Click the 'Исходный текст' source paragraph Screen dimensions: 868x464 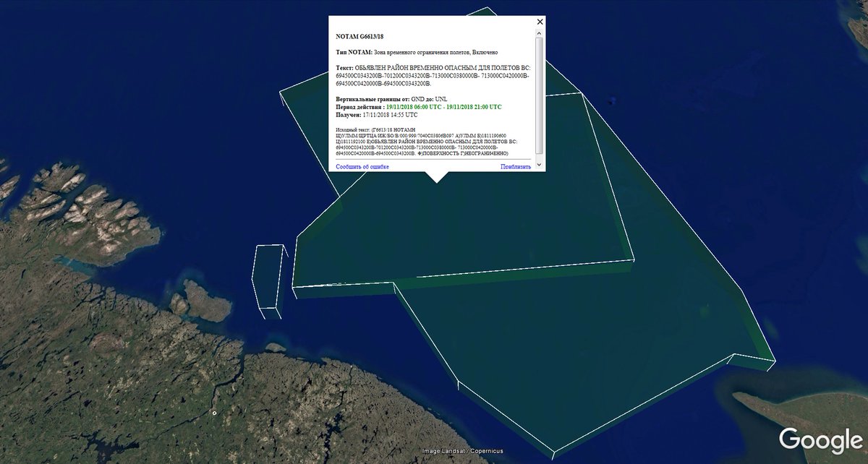point(427,142)
